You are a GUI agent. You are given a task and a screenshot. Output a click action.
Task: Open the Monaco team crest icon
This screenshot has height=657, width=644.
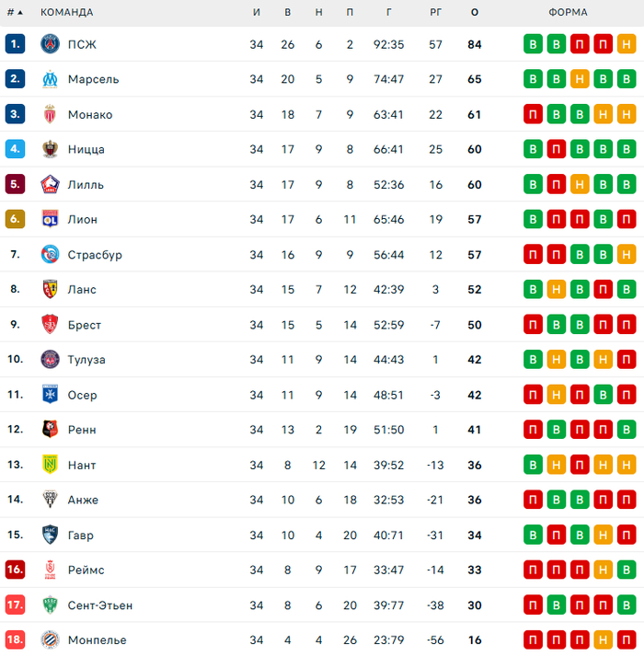[50, 114]
